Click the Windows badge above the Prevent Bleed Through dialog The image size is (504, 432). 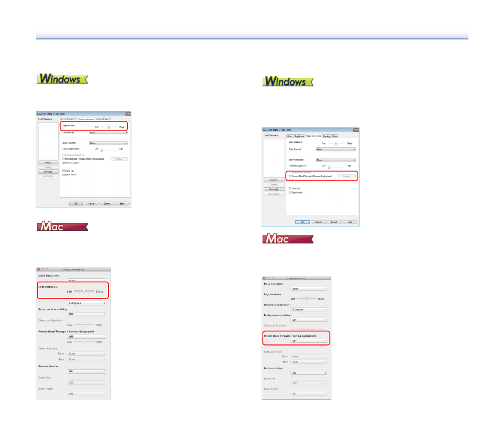pos(288,81)
